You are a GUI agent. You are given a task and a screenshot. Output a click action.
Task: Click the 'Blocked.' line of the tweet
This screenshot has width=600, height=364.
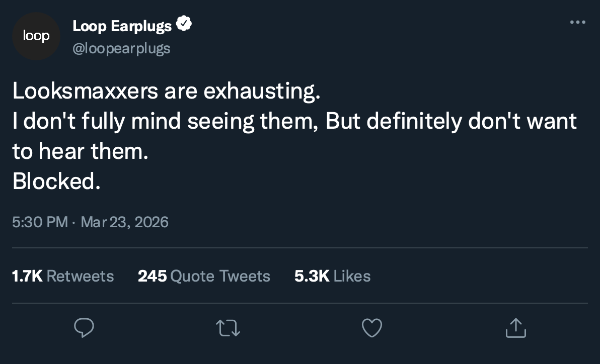[x=56, y=181]
